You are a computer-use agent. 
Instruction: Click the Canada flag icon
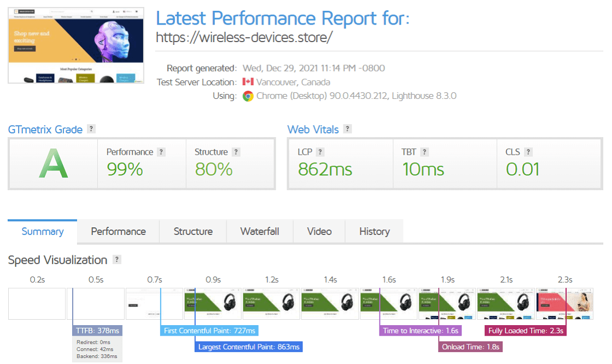pos(248,82)
